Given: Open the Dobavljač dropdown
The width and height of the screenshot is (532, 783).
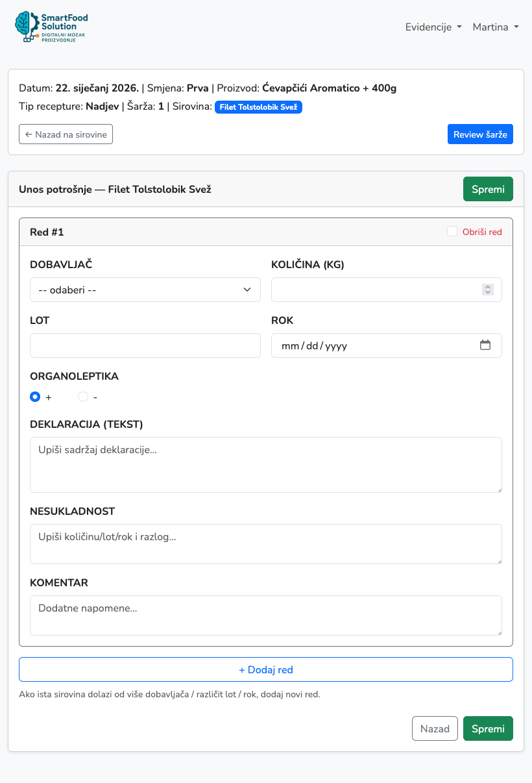Looking at the screenshot, I should pyautogui.click(x=145, y=290).
